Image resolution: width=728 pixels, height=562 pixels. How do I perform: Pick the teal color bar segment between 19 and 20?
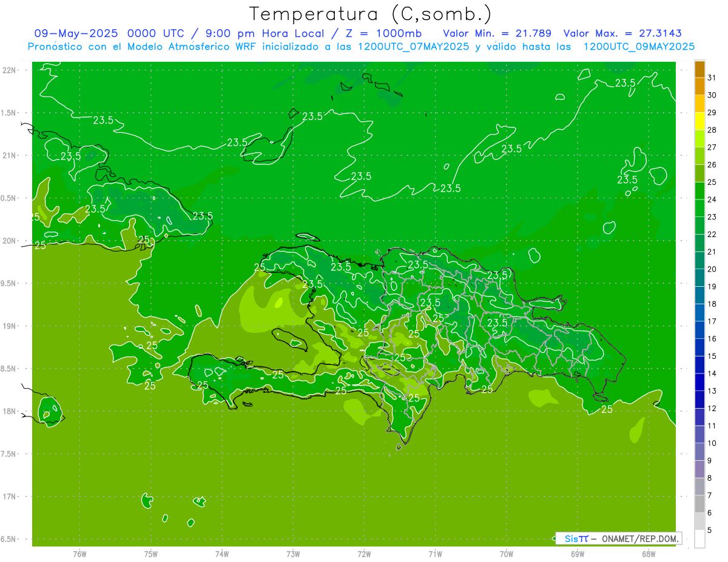(699, 278)
